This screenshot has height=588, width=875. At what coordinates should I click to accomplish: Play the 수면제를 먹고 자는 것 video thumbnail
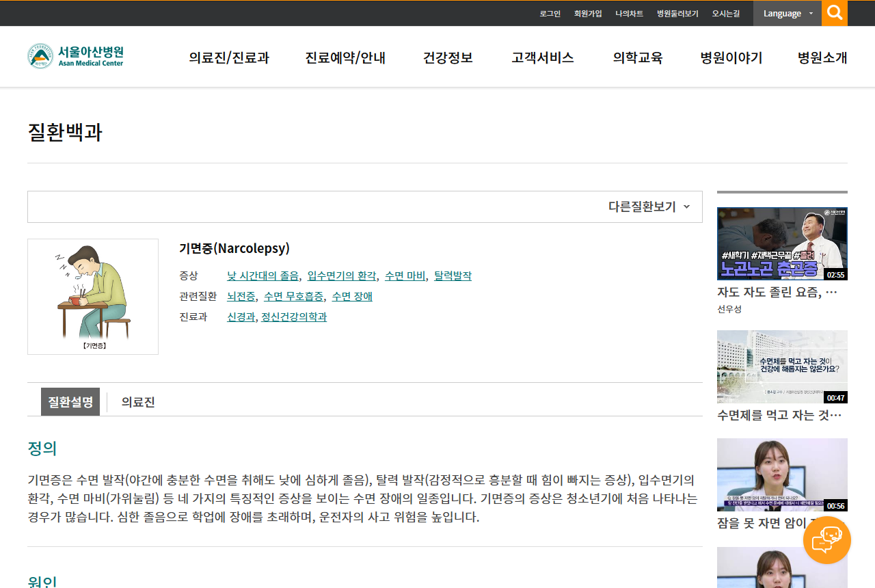pyautogui.click(x=782, y=366)
